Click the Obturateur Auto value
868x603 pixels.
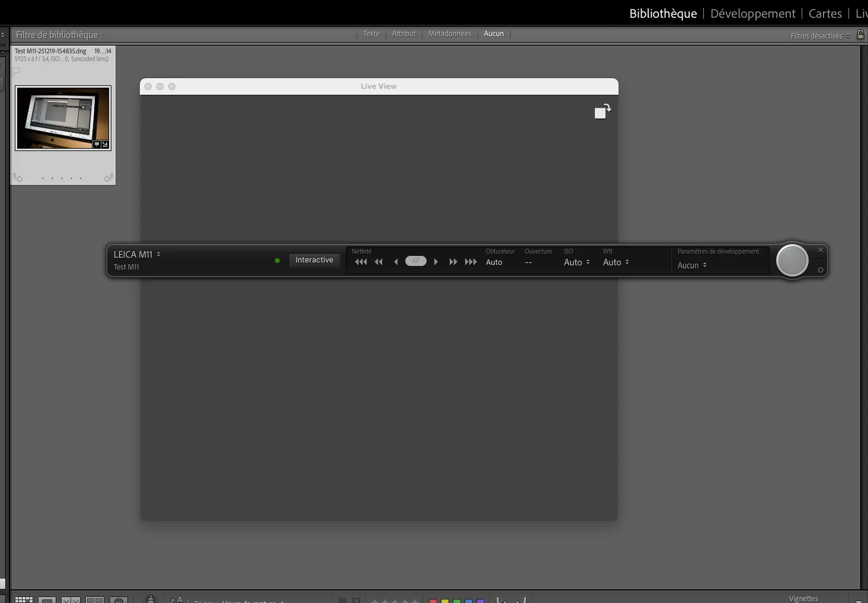(494, 262)
